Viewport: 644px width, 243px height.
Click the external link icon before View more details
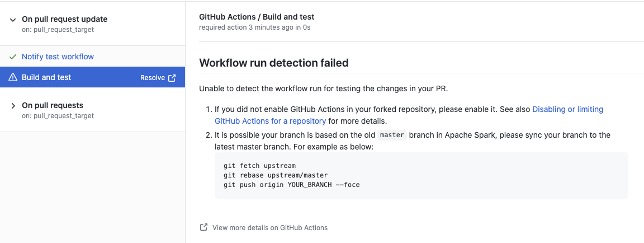(x=203, y=227)
